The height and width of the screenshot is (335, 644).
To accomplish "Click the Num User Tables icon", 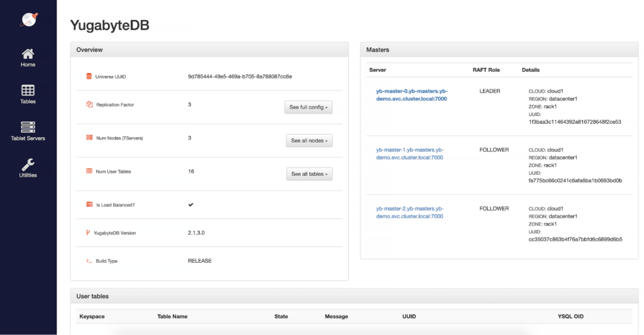I will coord(89,171).
